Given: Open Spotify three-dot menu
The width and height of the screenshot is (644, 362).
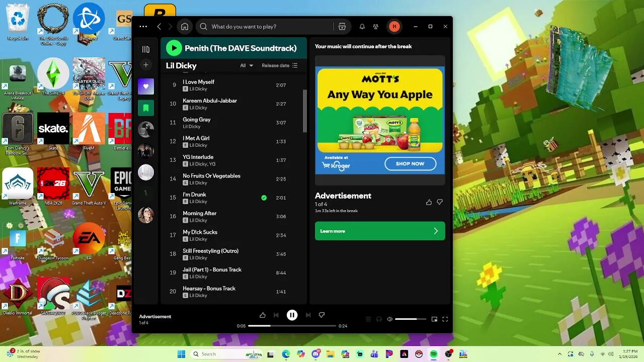Looking at the screenshot, I should (143, 27).
